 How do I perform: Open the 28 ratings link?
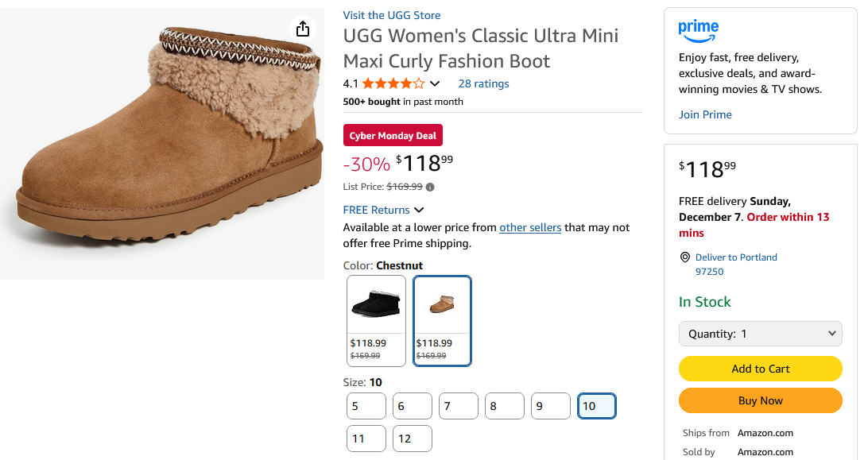coord(483,83)
